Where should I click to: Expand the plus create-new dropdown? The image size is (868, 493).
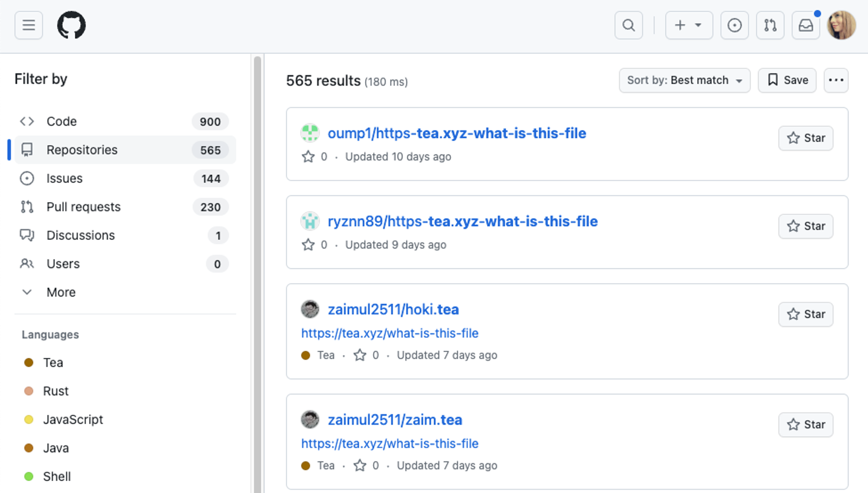tap(689, 25)
